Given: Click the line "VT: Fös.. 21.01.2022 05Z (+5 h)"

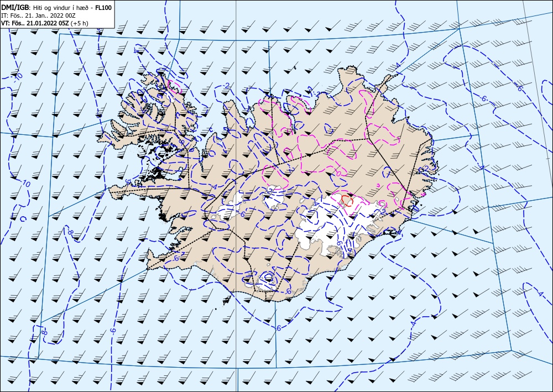Looking at the screenshot, I should pyautogui.click(x=45, y=23).
